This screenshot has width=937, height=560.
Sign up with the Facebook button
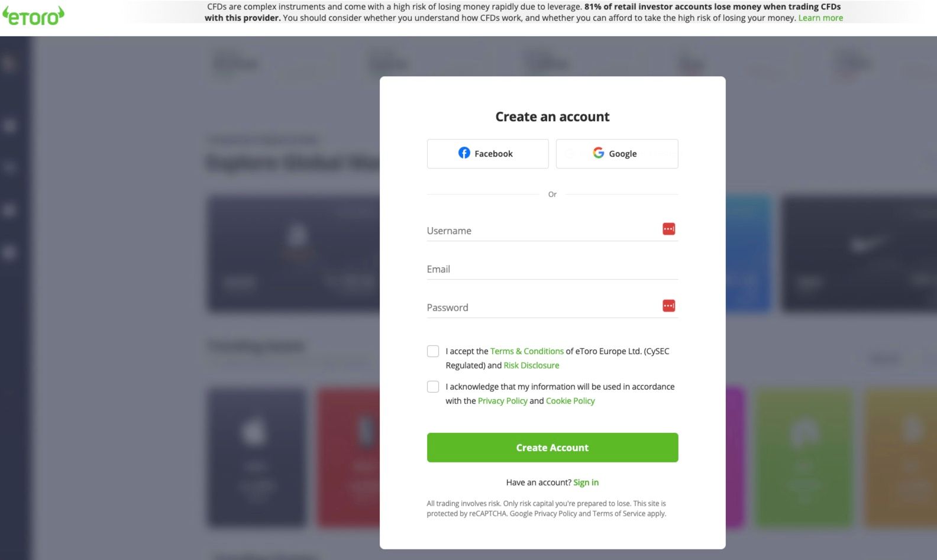[487, 154]
